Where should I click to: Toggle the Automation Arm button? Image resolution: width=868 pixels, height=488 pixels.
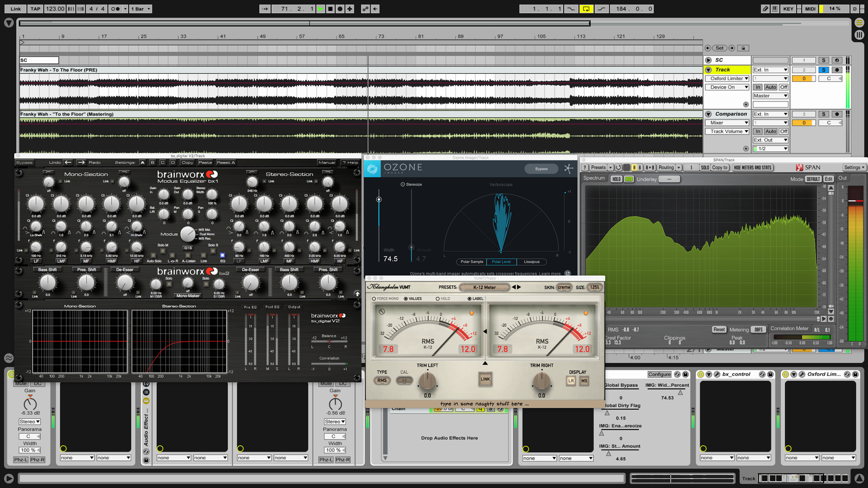click(365, 9)
